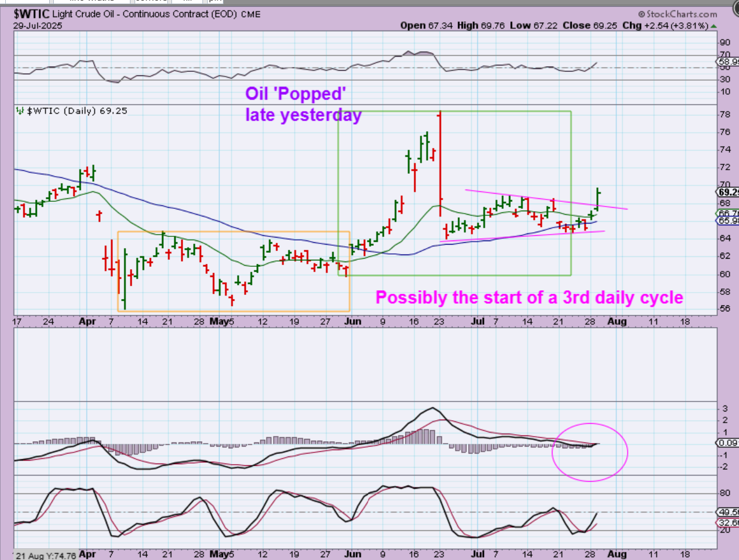739x560 pixels.
Task: Click the RSI current value tag 58.9
Action: (728, 61)
